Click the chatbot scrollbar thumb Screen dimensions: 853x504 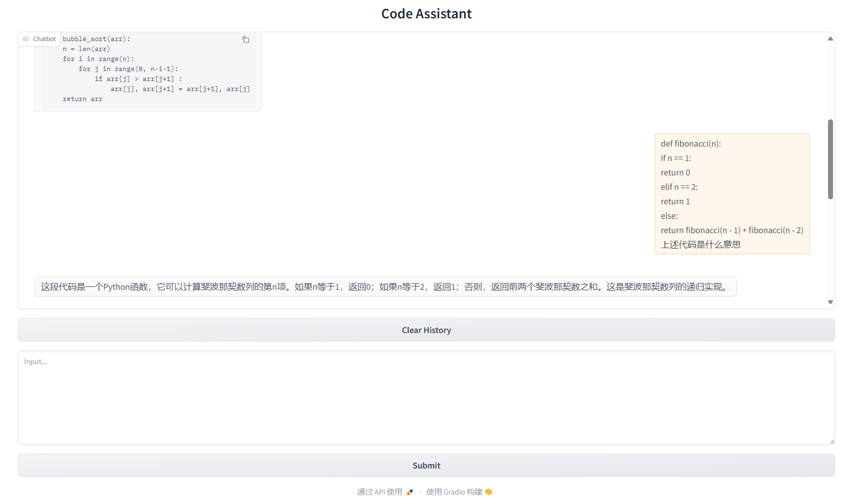(830, 159)
